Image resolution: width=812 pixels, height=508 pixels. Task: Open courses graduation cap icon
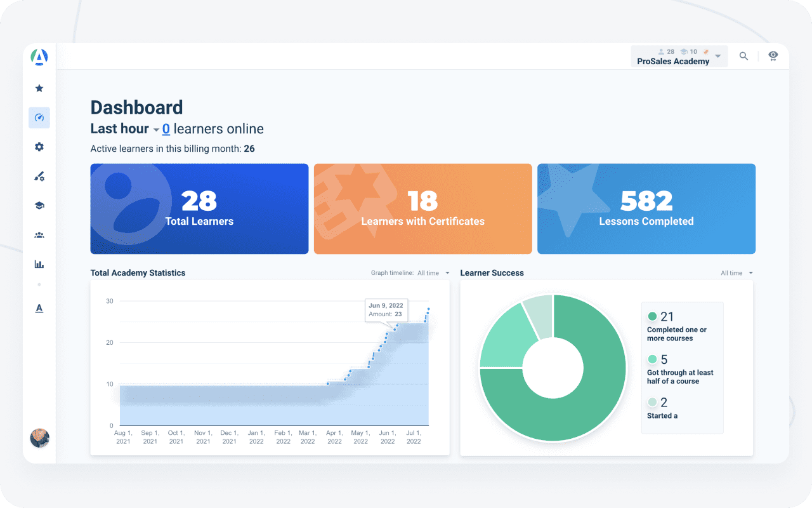pos(39,206)
